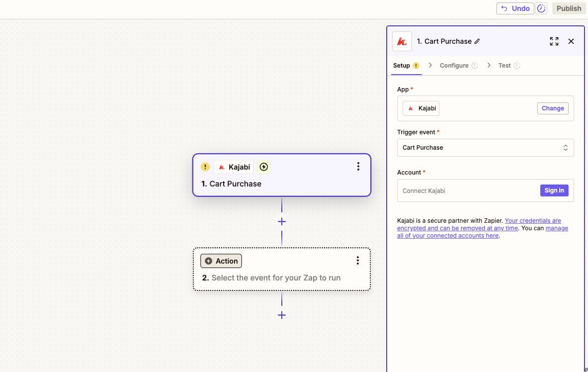Open the three-dot menu on the Cart Purchase step

(358, 166)
